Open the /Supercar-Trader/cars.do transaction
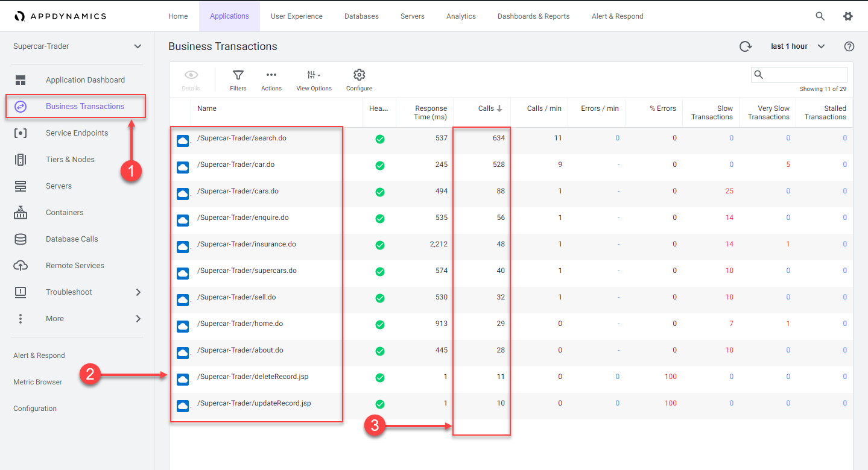The height and width of the screenshot is (470, 868). click(x=238, y=191)
